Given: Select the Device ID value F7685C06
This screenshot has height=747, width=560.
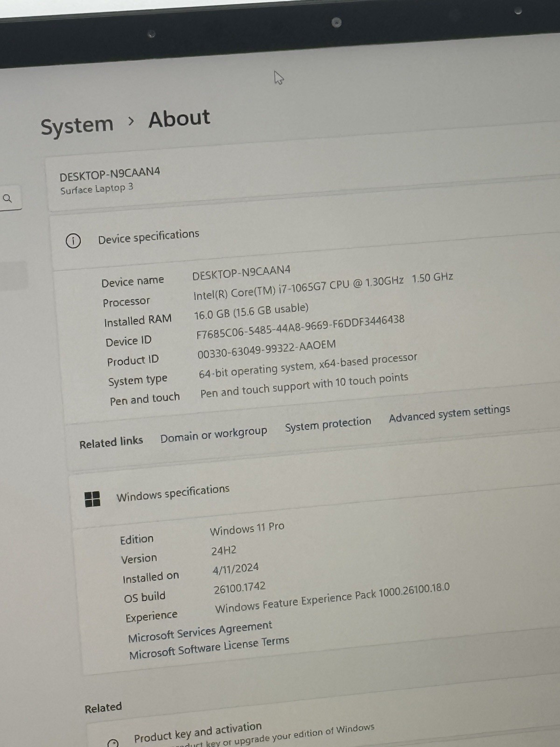Looking at the screenshot, I should click(x=300, y=327).
